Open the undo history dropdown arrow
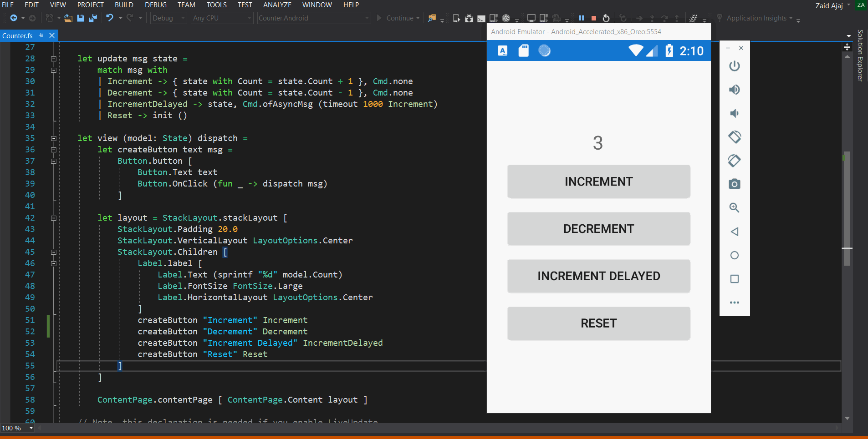Viewport: 868px width, 439px height. (x=120, y=18)
